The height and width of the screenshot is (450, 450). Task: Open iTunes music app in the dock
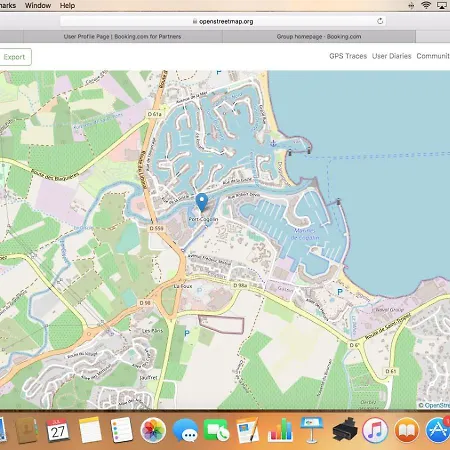click(x=375, y=430)
